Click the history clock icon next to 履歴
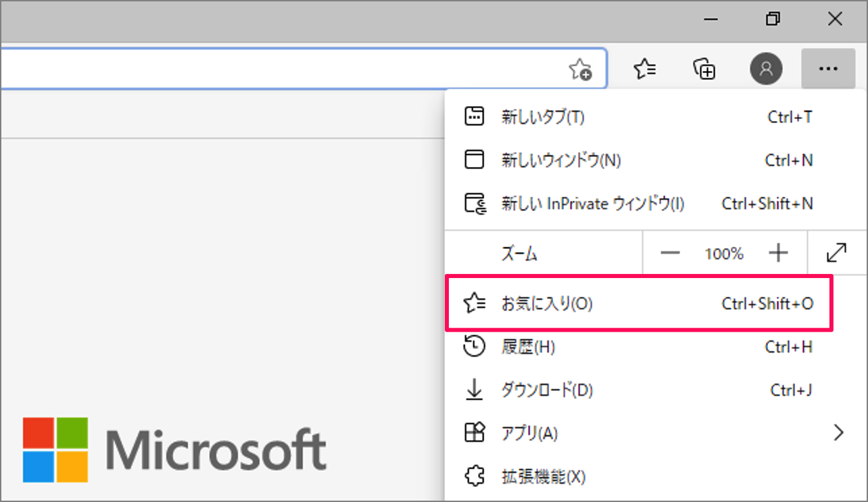The image size is (868, 502). point(475,346)
